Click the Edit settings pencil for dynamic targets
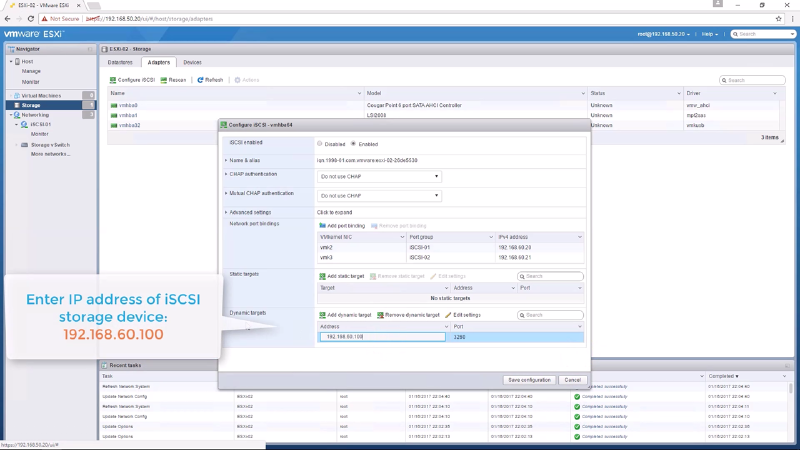Screen dimensions: 800x450 tap(448, 315)
